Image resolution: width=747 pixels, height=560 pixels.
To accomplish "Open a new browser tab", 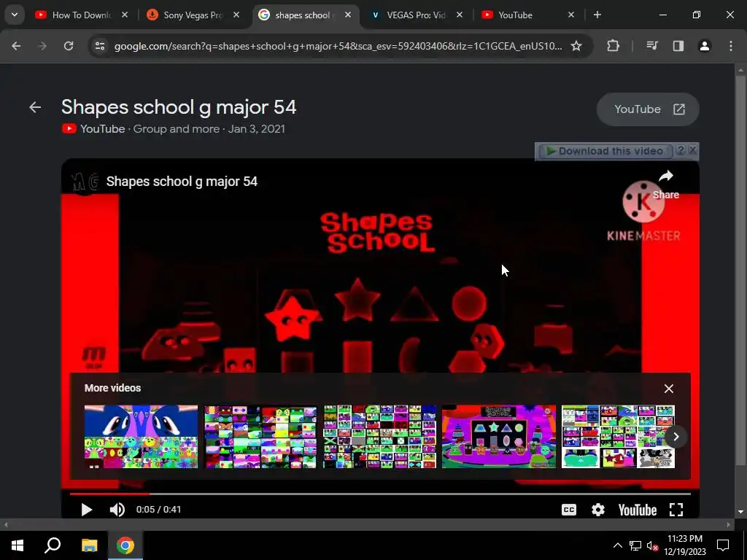I will (x=597, y=15).
